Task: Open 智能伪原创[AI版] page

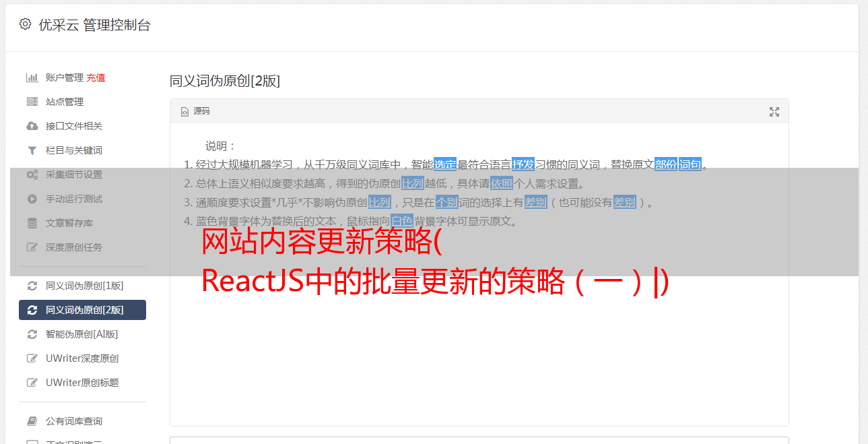Action: coord(82,334)
